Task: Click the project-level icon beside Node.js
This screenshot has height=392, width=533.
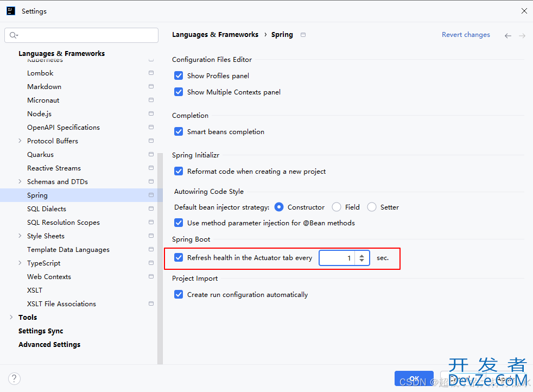Action: 151,113
